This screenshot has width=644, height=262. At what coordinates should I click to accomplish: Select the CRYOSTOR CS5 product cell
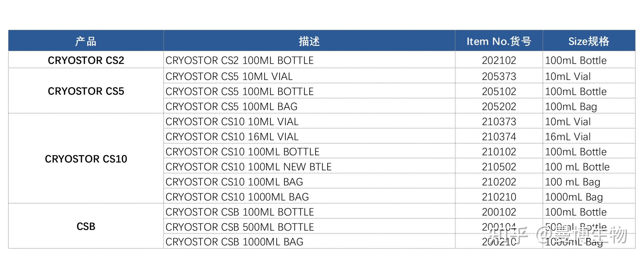[x=86, y=91]
